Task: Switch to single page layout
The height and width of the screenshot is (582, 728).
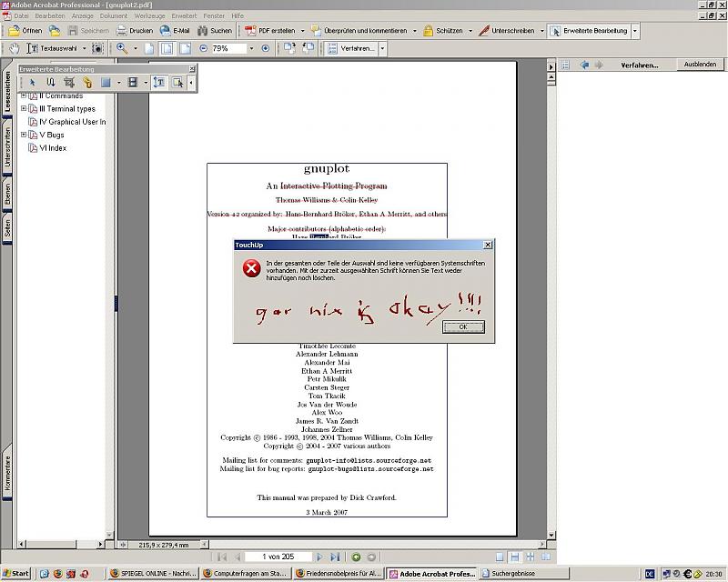Action: pyautogui.click(x=500, y=557)
